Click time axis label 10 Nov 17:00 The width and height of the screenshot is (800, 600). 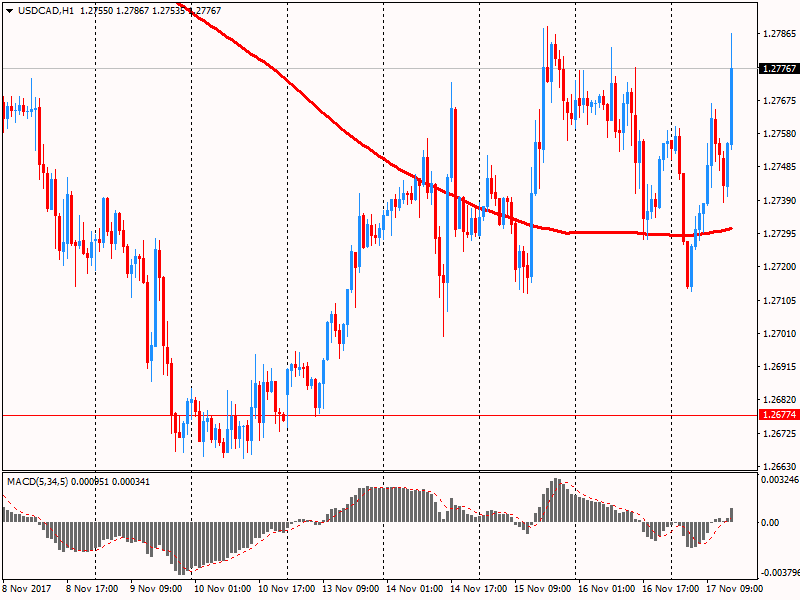[x=287, y=588]
